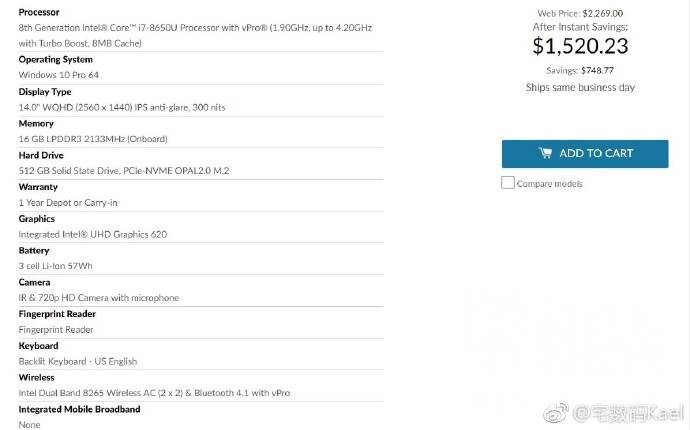This screenshot has height=430, width=690.
Task: Select the Web Price $2,269.00 text
Action: point(580,13)
